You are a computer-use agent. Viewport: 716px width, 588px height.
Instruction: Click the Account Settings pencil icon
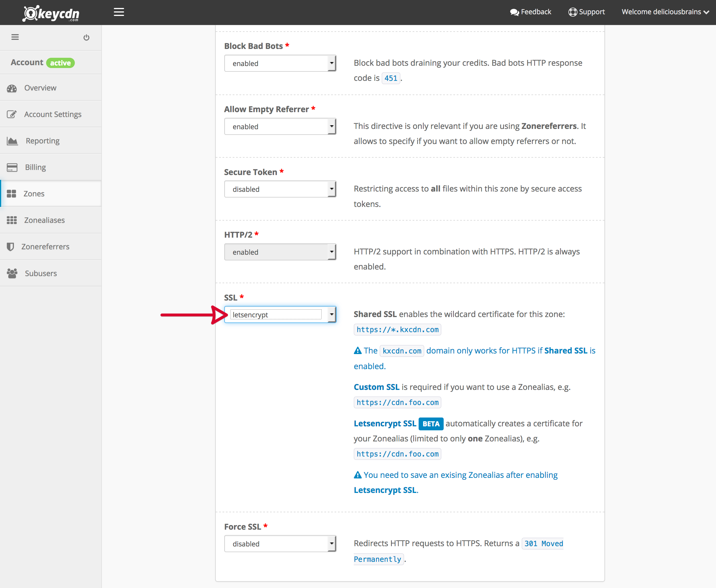coord(12,114)
